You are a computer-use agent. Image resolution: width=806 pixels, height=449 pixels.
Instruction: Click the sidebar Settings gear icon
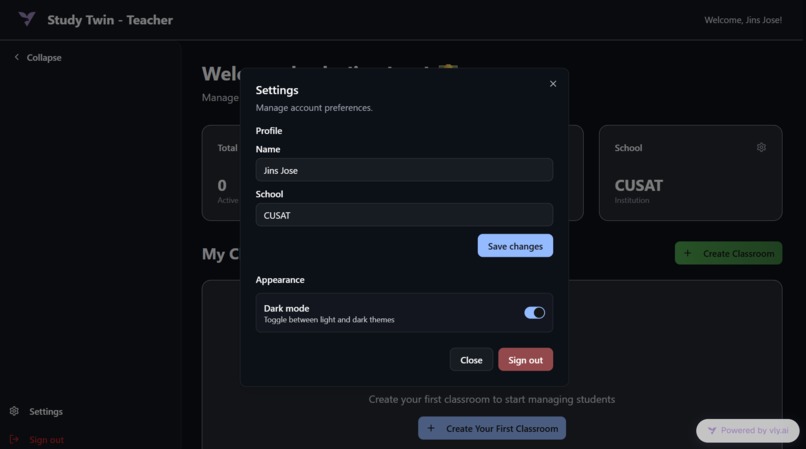pos(14,411)
